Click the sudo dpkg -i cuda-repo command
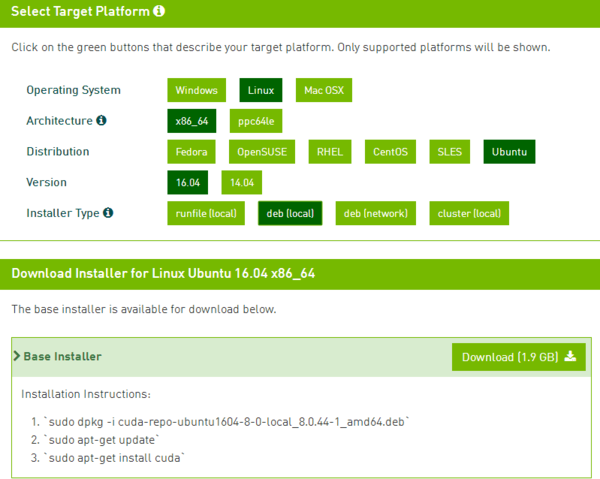 click(227, 422)
